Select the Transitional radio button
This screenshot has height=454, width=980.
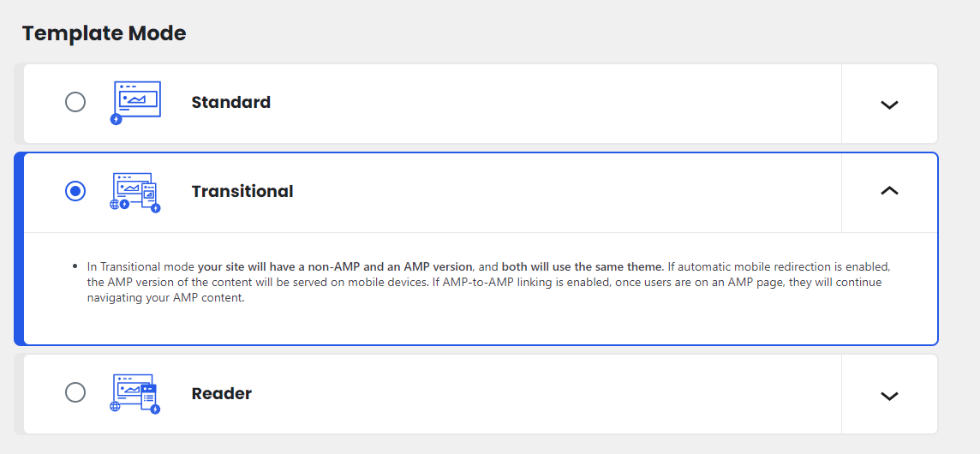pos(75,191)
